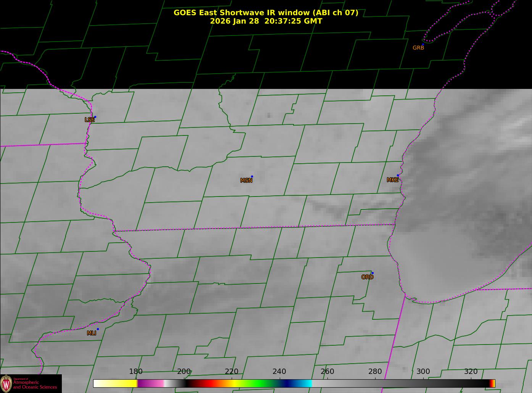This screenshot has width=532, height=393.
Task: Click the UW crest logo in the corner
Action: 6,383
